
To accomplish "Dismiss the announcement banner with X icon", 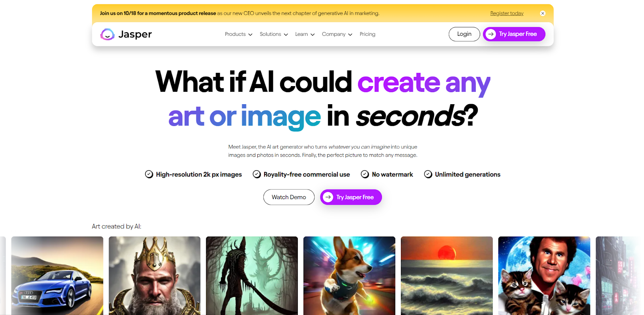I will (543, 13).
